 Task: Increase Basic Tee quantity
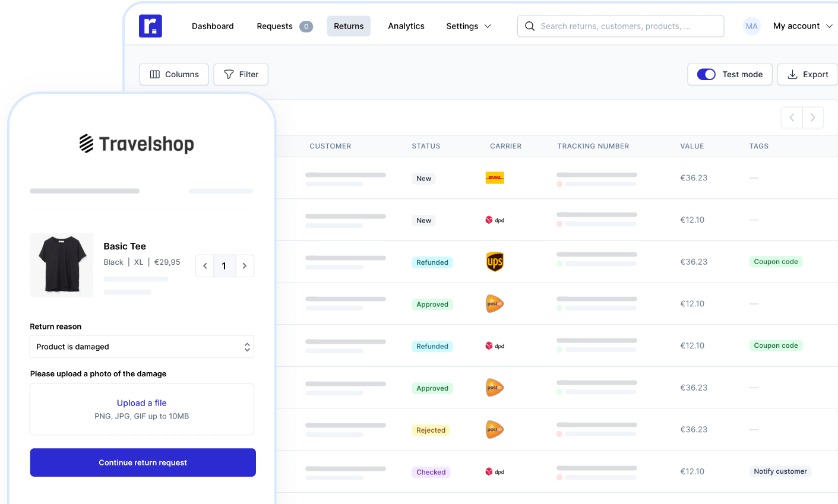coord(245,266)
